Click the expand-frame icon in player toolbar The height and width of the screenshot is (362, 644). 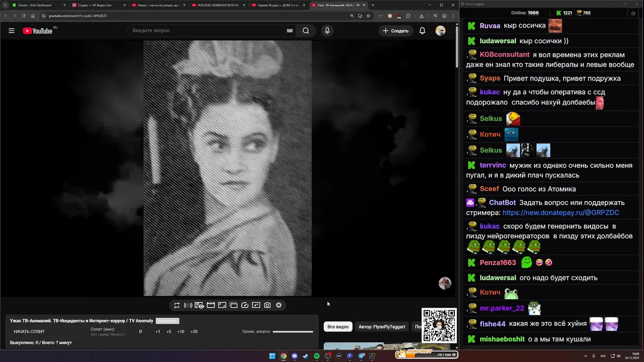tap(222, 305)
